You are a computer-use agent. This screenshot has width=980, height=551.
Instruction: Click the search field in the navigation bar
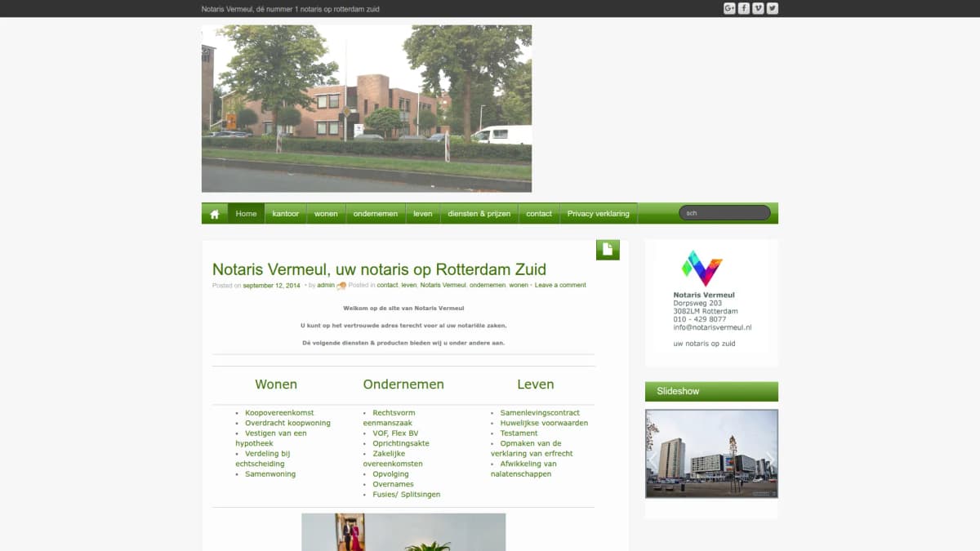coord(724,212)
